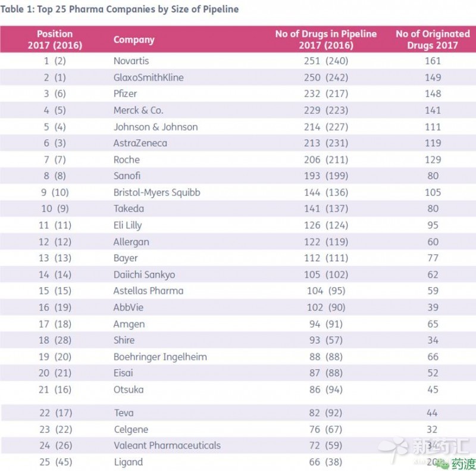Click the Valeant Pharmaceuticals company name
The width and height of the screenshot is (476, 471).
(167, 445)
